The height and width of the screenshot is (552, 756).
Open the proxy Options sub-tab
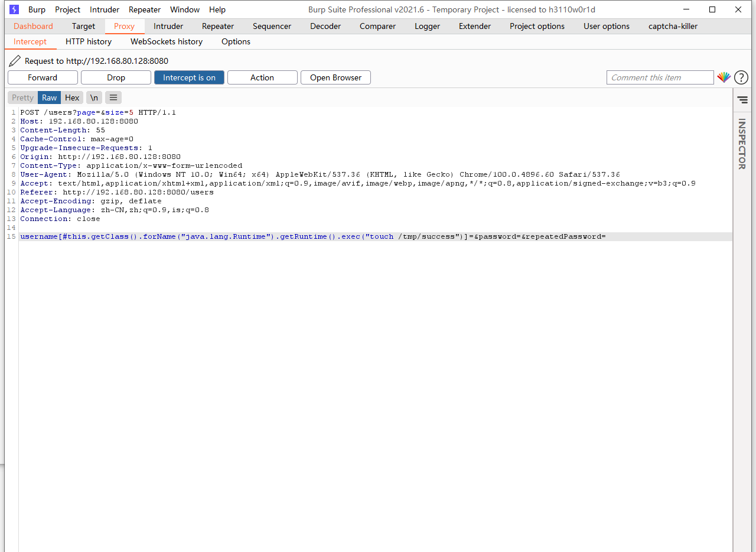tap(236, 41)
